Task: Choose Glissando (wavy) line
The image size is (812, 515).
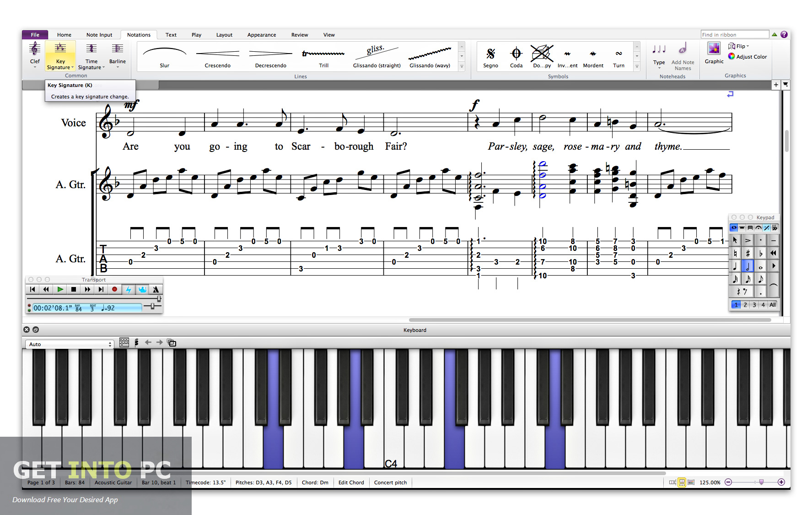Action: 430,57
